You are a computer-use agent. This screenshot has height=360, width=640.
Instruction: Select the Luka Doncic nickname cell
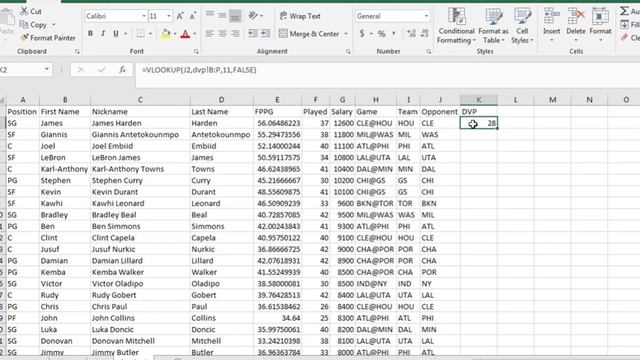(x=140, y=329)
